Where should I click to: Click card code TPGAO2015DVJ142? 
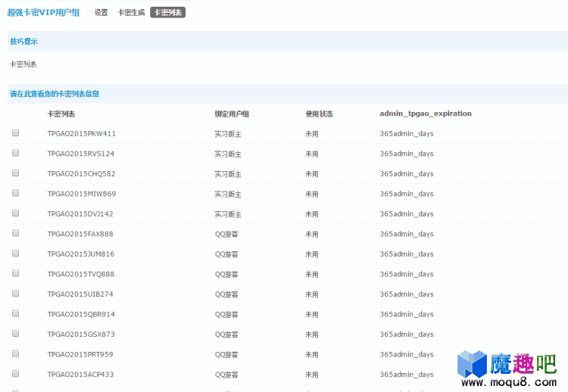click(80, 214)
